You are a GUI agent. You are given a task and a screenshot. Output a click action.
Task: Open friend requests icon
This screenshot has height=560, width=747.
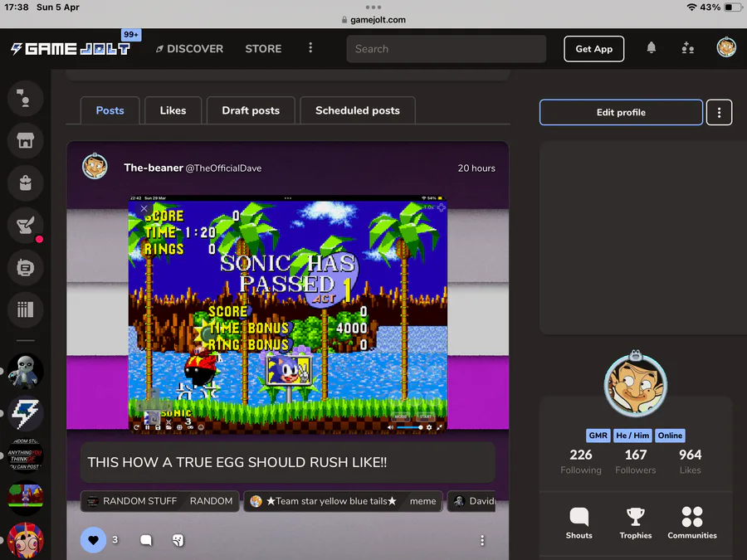tap(687, 48)
